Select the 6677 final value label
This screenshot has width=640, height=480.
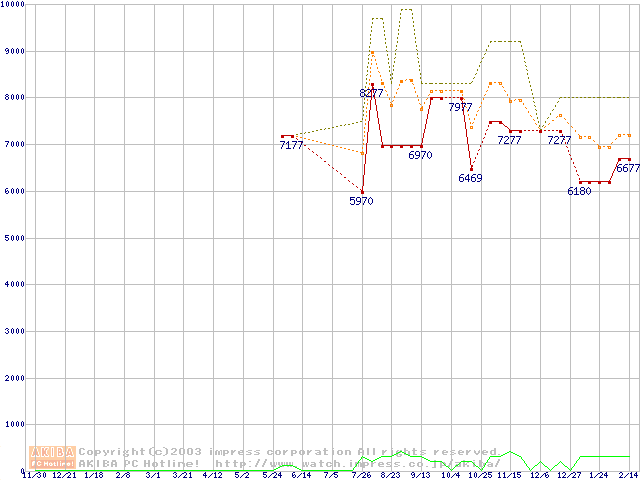627,169
